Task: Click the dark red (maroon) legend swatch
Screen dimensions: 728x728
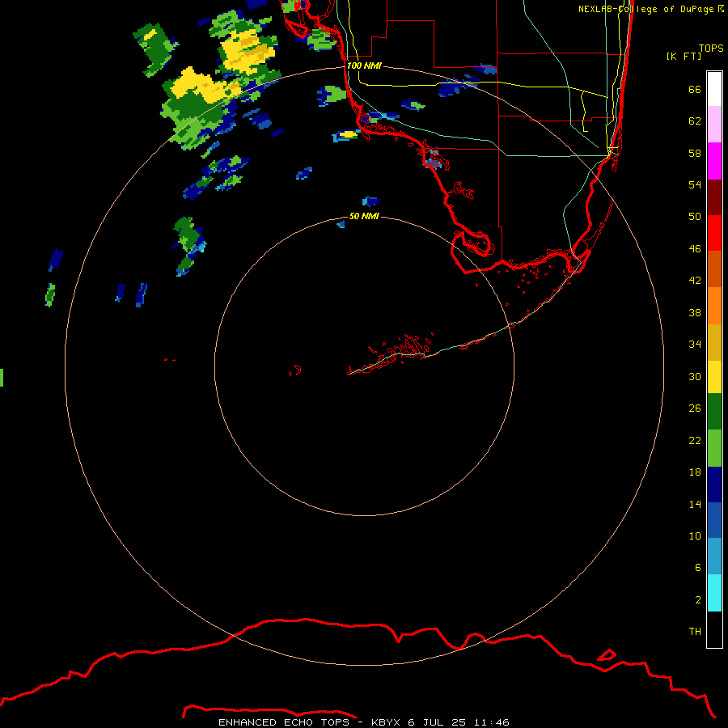Action: pos(714,197)
